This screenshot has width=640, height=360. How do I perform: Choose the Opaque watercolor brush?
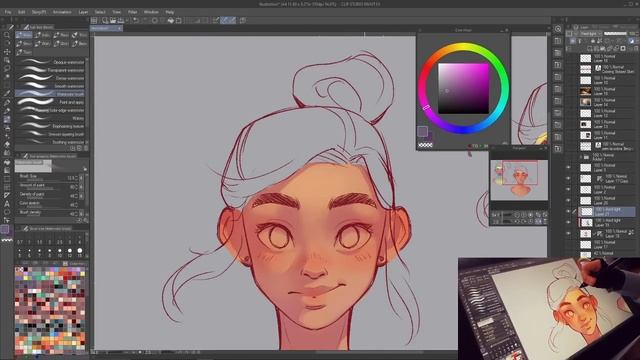click(50, 62)
